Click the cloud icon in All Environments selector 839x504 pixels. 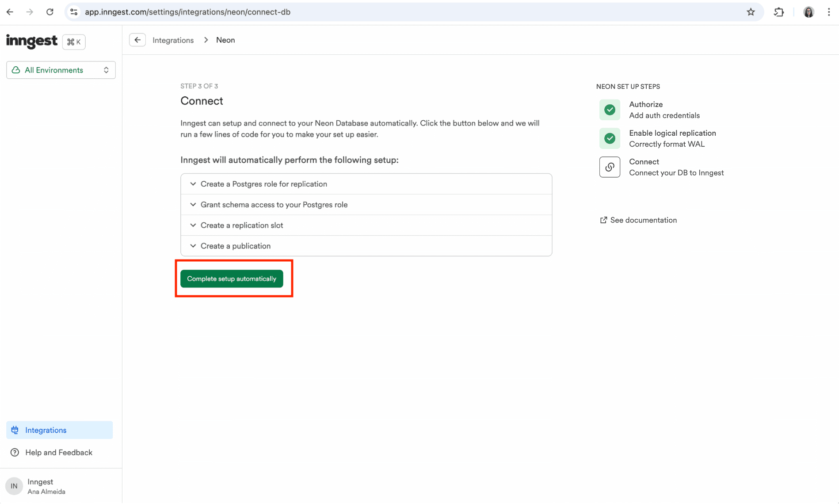15,70
